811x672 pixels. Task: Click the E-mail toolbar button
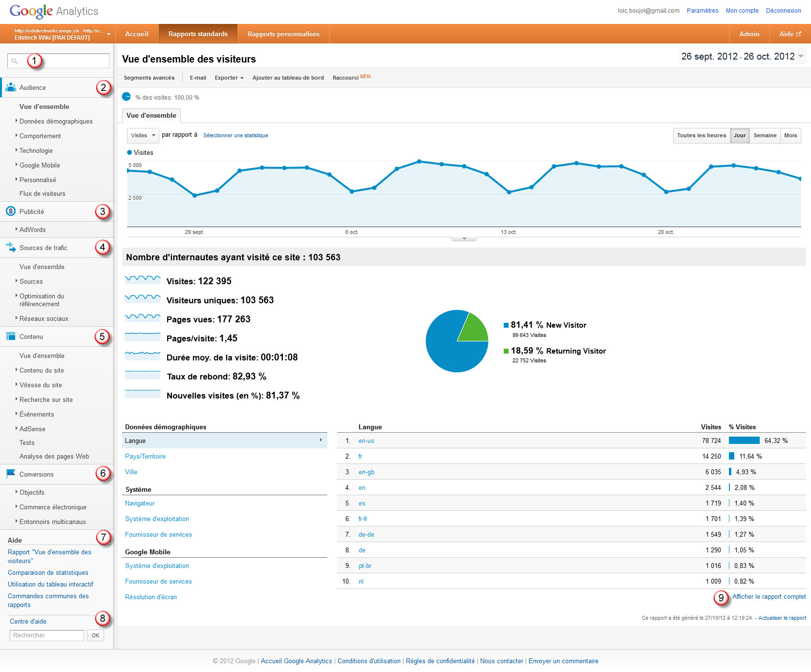pyautogui.click(x=198, y=78)
